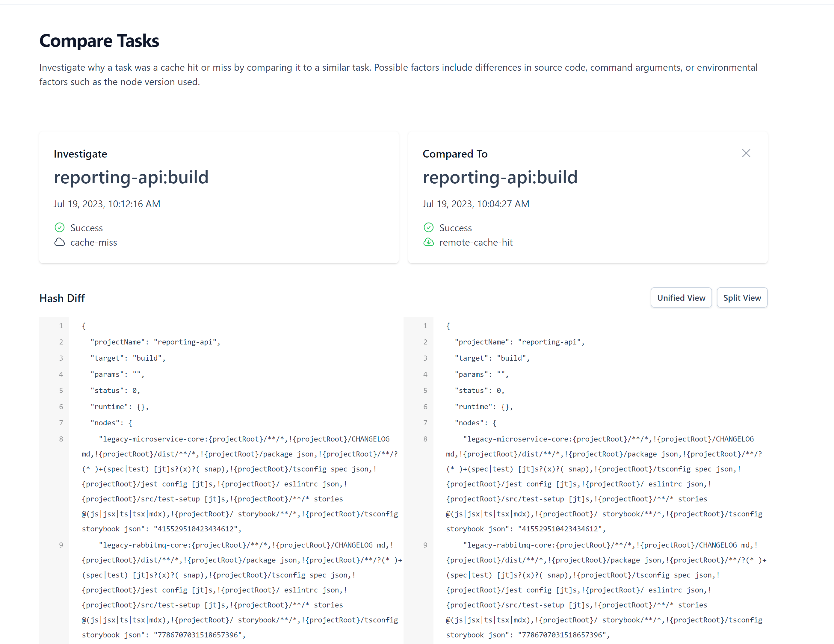Image resolution: width=834 pixels, height=644 pixels.
Task: Click the Compared To card label
Action: [x=455, y=153]
